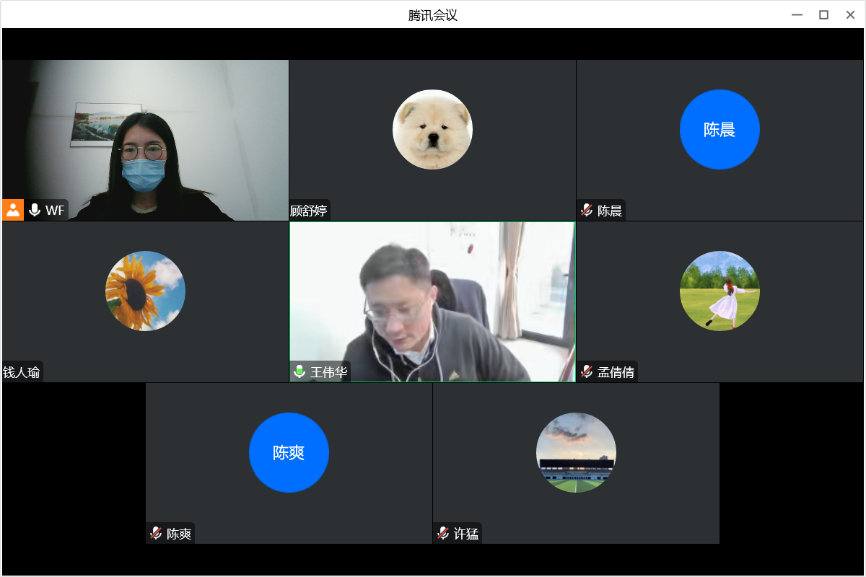Screen dimensions: 866x577
Task: Close the 腾讯会议 window
Action: (x=851, y=15)
